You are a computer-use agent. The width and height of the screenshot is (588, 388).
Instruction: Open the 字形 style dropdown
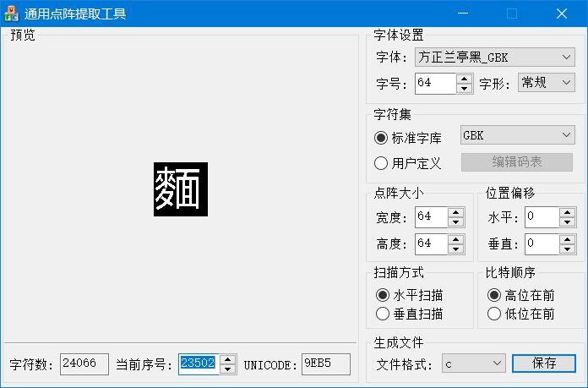point(547,83)
